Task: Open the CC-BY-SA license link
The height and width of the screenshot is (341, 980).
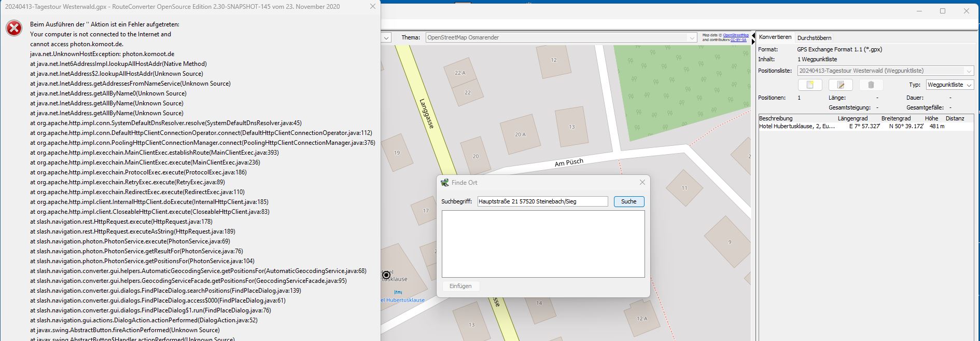Action: (x=738, y=40)
